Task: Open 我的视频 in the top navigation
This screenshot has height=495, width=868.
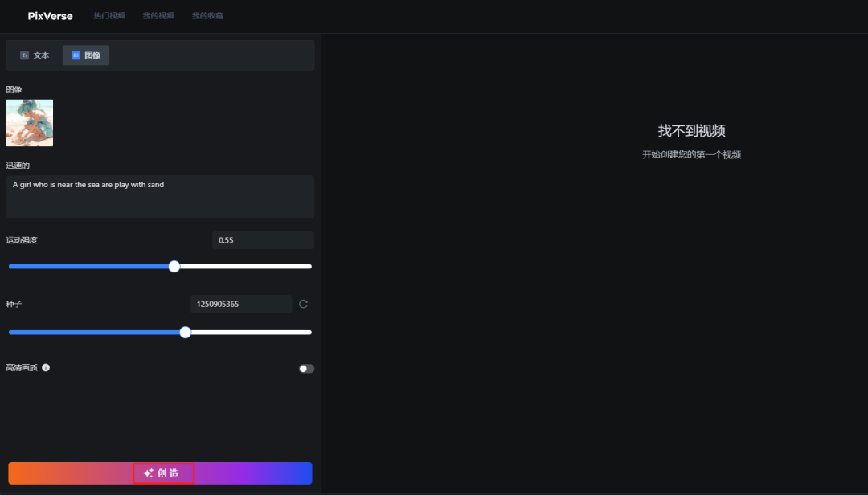Action: tap(158, 15)
